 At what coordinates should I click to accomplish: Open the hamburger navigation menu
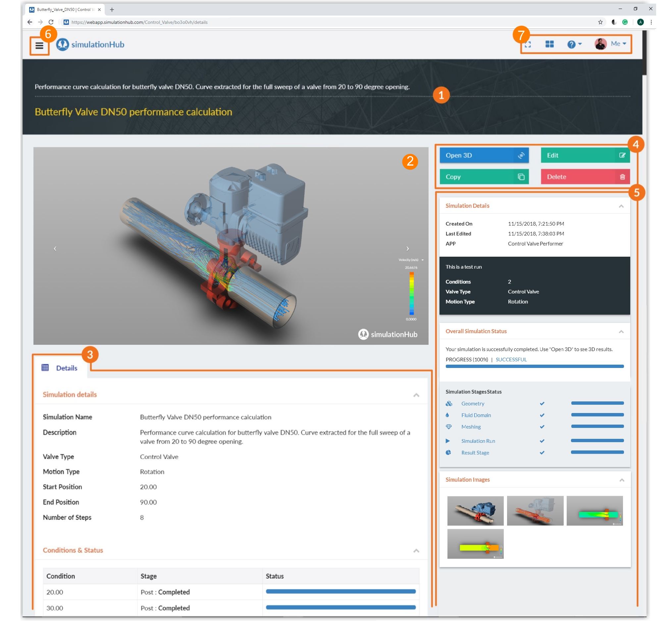tap(39, 46)
